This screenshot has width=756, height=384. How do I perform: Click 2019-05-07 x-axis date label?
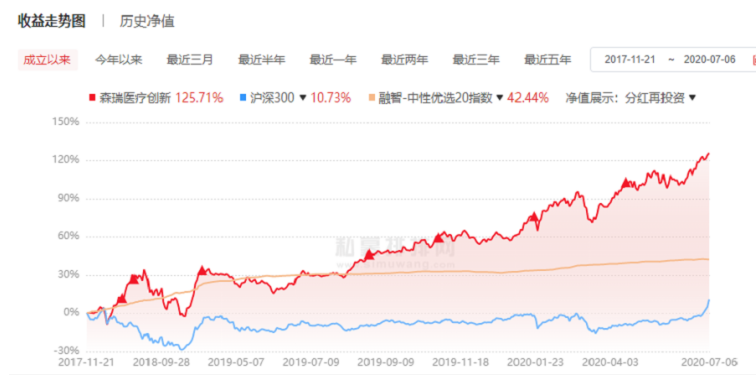pyautogui.click(x=236, y=362)
